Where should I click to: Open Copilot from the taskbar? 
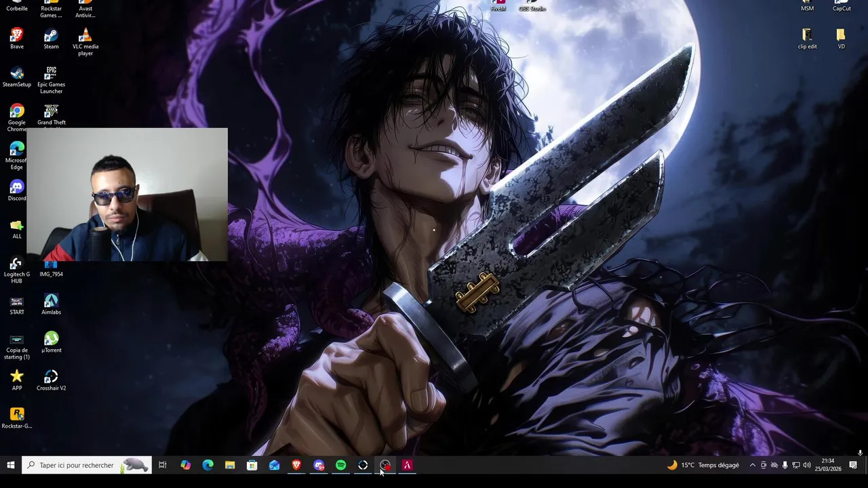tap(185, 465)
